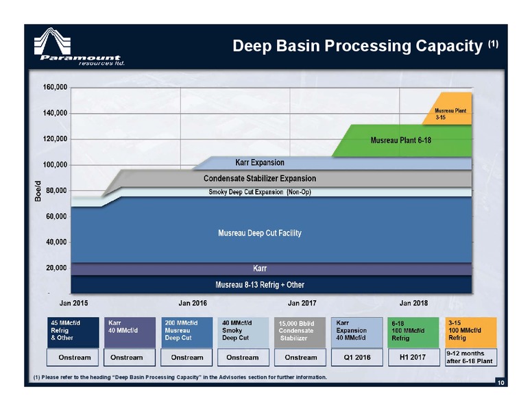
Task: Click the '6-18 100 MMcf/d Refrig' green swatch
Action: point(413,332)
